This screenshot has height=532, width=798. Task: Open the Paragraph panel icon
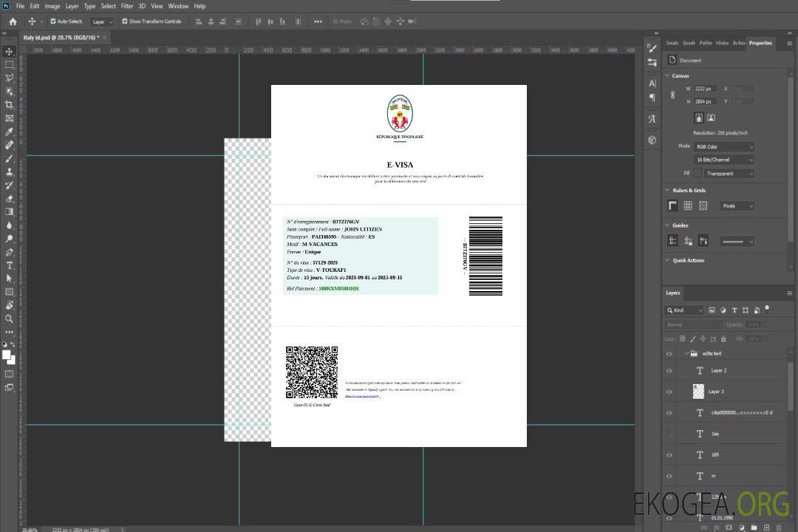click(x=652, y=98)
